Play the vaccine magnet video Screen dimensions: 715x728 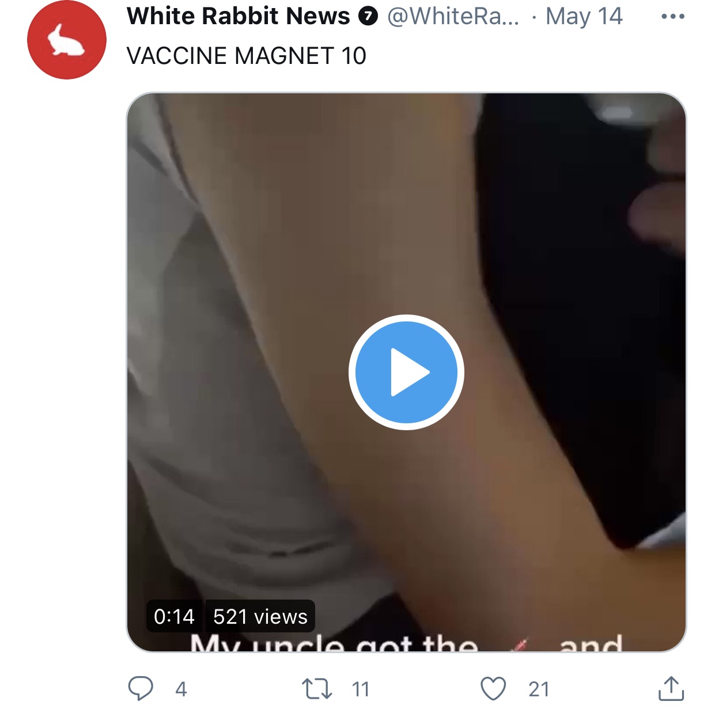click(x=406, y=372)
